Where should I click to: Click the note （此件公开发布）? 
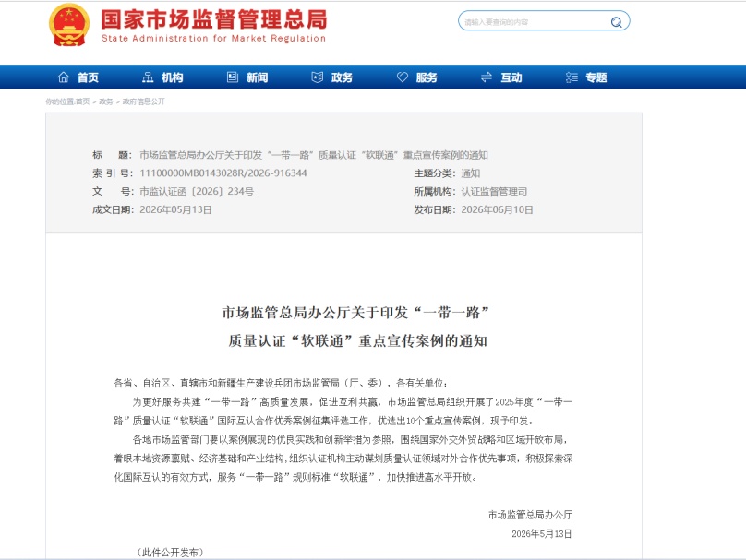click(170, 553)
